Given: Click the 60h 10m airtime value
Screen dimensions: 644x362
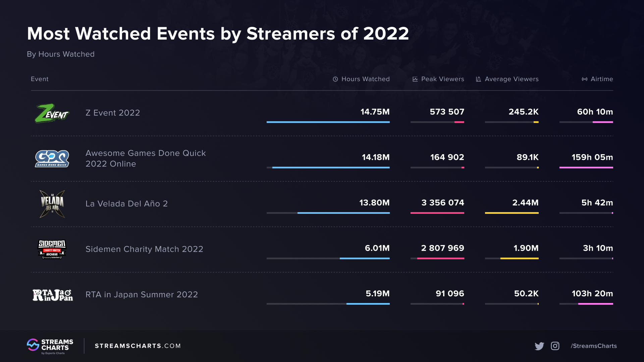Looking at the screenshot, I should [595, 112].
